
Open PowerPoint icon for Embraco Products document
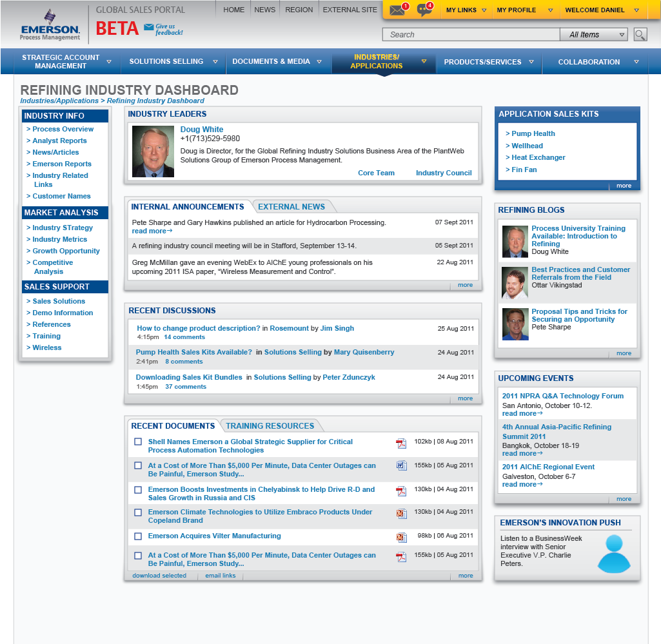pyautogui.click(x=401, y=513)
